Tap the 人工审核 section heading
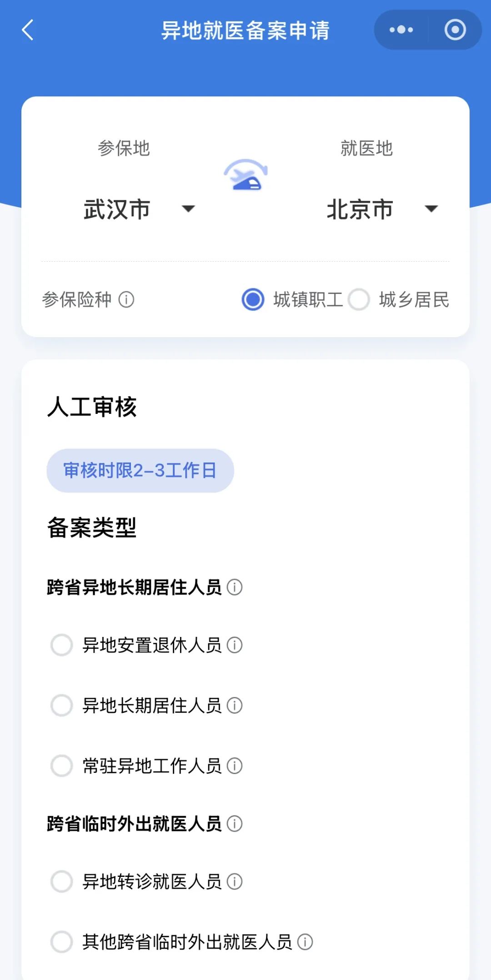 tap(92, 407)
